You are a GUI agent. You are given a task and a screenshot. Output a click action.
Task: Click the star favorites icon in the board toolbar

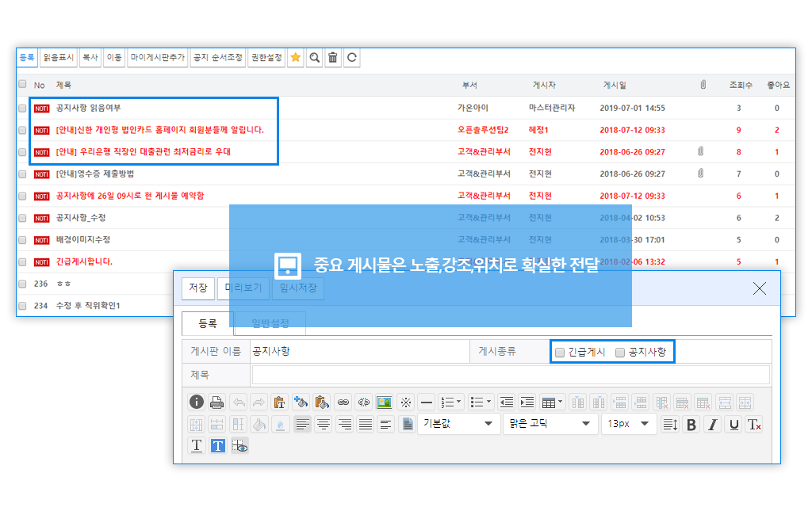296,58
